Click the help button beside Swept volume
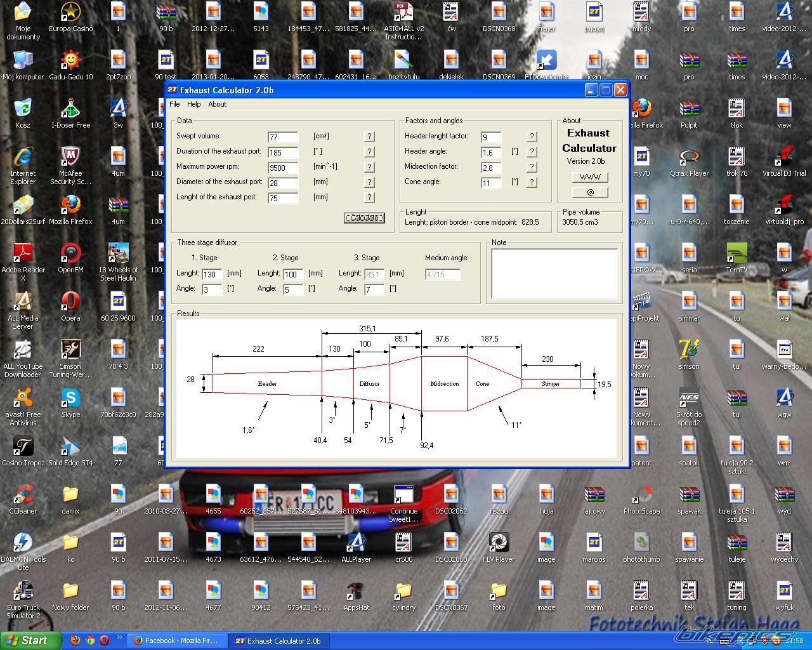This screenshot has height=650, width=812. (x=369, y=136)
